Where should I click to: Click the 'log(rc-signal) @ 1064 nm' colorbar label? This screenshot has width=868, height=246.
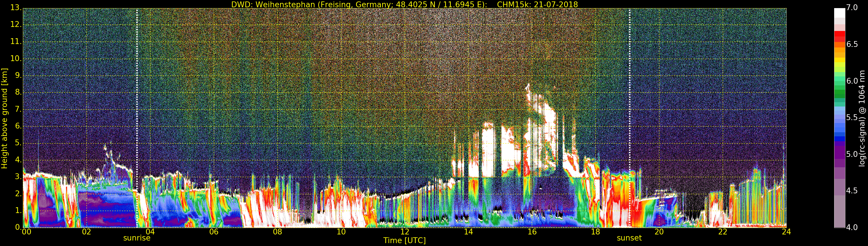(x=862, y=118)
